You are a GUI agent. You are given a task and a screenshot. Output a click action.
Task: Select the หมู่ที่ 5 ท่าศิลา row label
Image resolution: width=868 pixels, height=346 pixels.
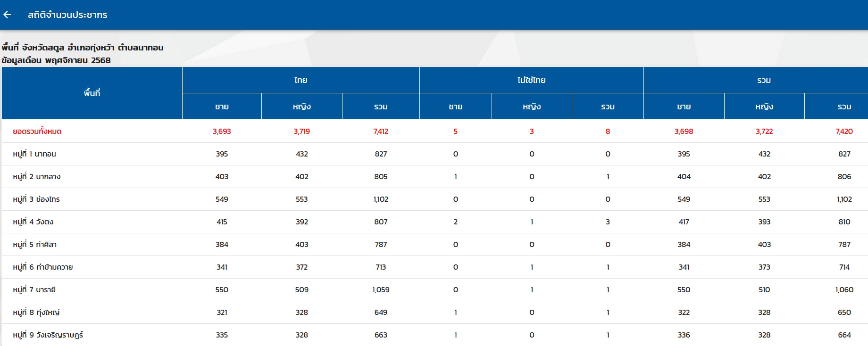pos(35,245)
